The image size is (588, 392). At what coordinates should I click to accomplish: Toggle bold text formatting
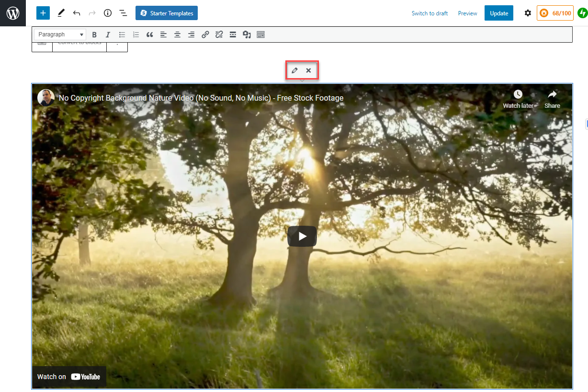tap(94, 34)
